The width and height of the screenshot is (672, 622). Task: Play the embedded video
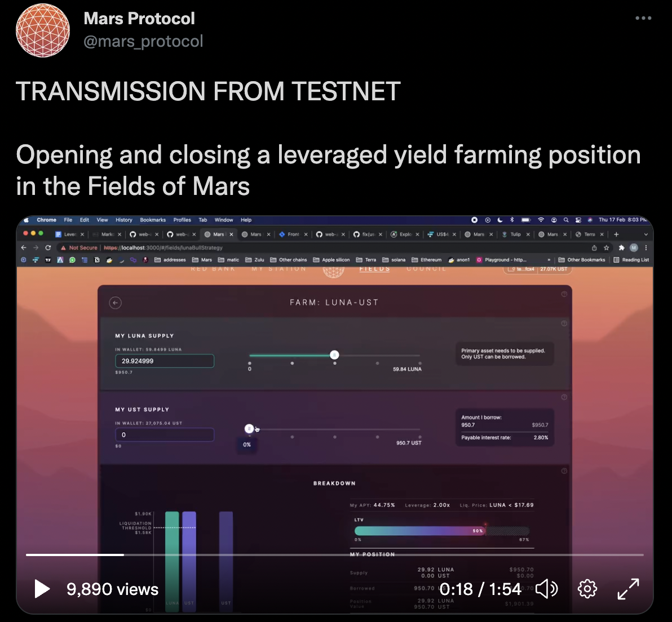coord(42,589)
